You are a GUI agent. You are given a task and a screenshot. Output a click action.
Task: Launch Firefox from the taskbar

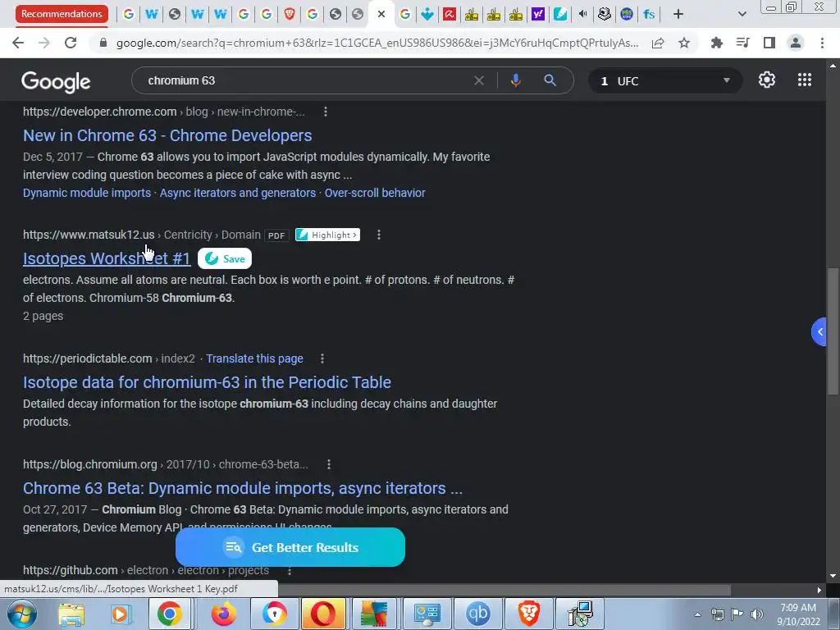click(x=223, y=614)
